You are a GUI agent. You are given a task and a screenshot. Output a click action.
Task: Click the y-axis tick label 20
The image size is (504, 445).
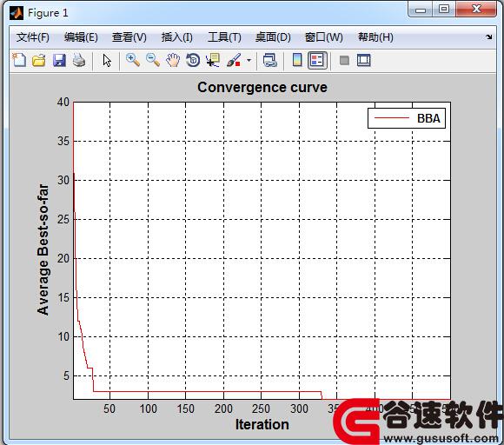63,258
